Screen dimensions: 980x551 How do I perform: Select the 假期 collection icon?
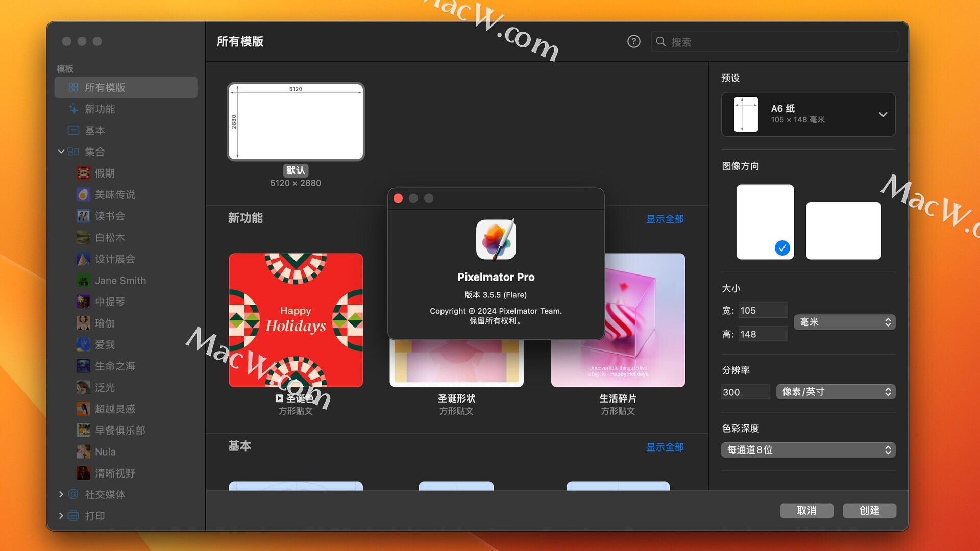point(83,173)
